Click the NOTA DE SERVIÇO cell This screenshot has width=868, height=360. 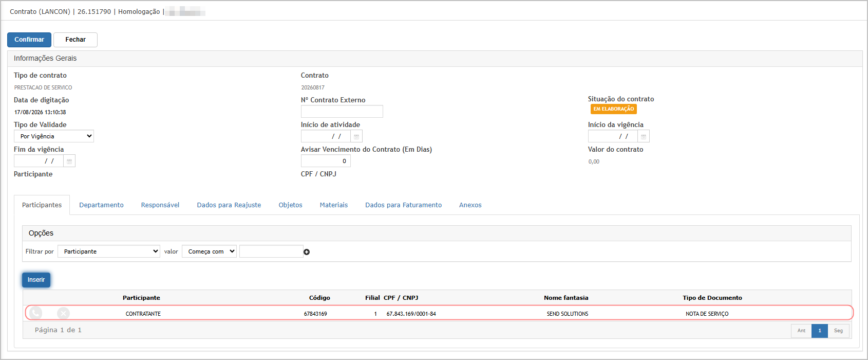tap(707, 314)
